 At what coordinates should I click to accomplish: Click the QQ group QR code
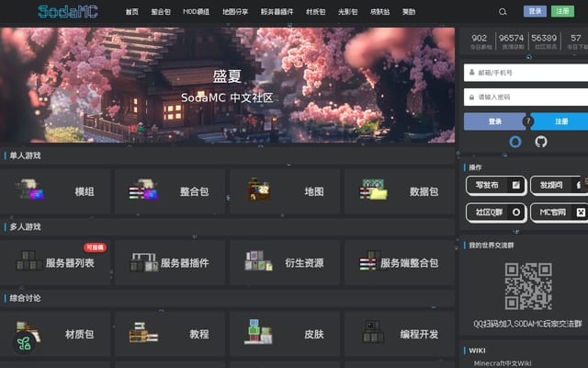528,286
